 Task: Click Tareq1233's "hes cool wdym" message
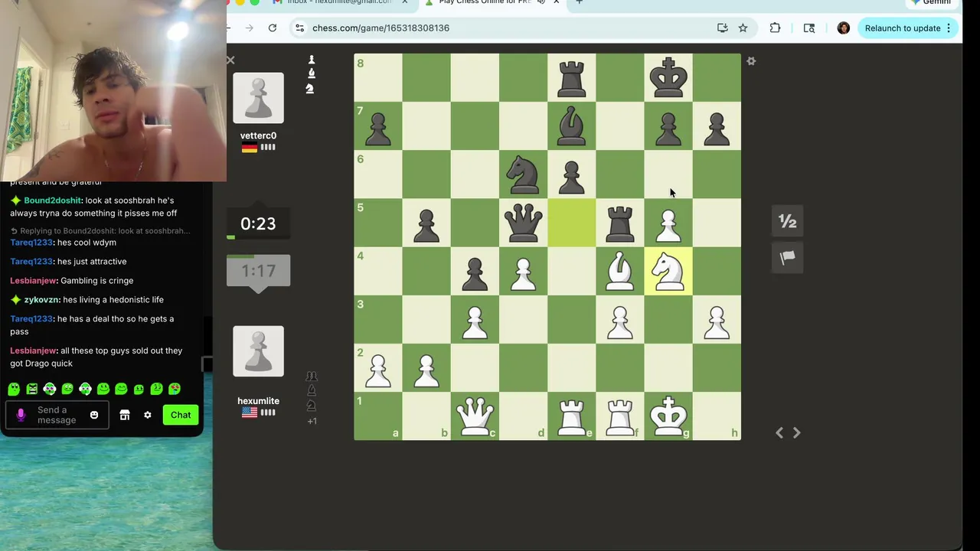pos(87,243)
